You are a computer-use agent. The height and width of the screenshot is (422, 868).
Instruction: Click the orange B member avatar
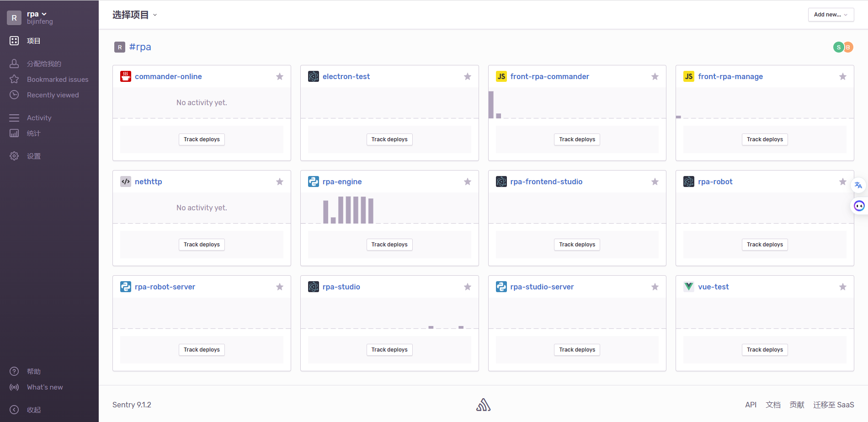[x=848, y=47]
